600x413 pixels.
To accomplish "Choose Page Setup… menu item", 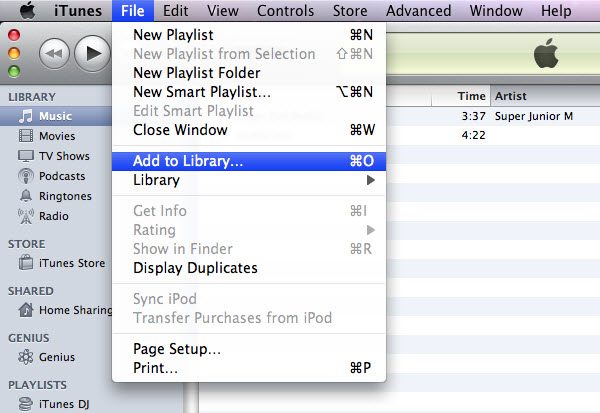I will 249,349.
